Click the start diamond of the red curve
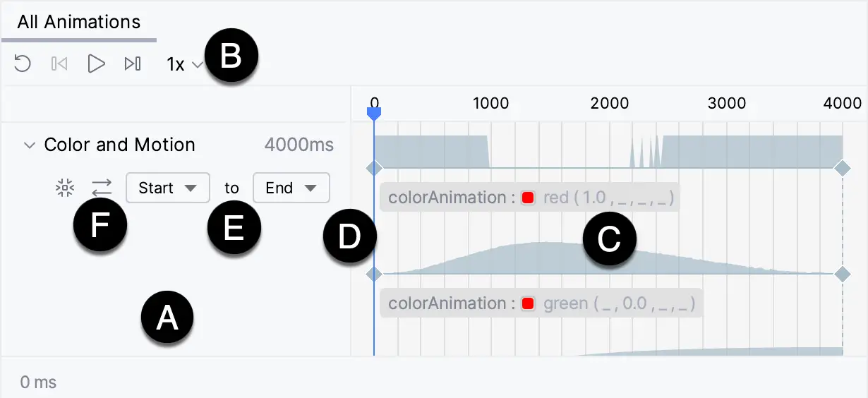 (375, 274)
